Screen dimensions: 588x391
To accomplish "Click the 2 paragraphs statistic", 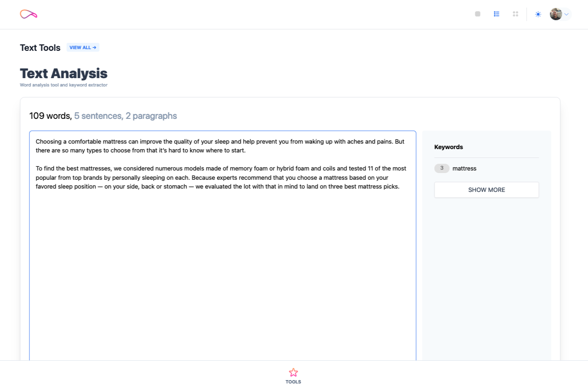I will click(151, 116).
